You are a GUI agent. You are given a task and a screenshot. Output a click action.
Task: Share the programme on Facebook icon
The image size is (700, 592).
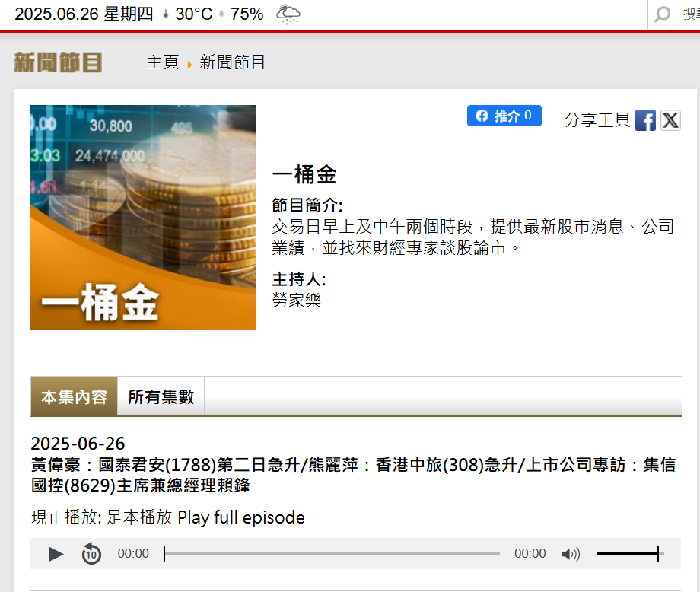click(645, 120)
